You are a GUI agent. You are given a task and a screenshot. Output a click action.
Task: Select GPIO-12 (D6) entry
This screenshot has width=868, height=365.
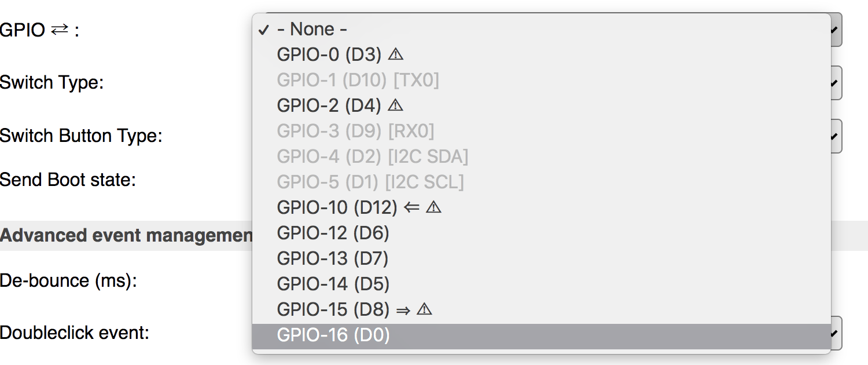[542, 233]
